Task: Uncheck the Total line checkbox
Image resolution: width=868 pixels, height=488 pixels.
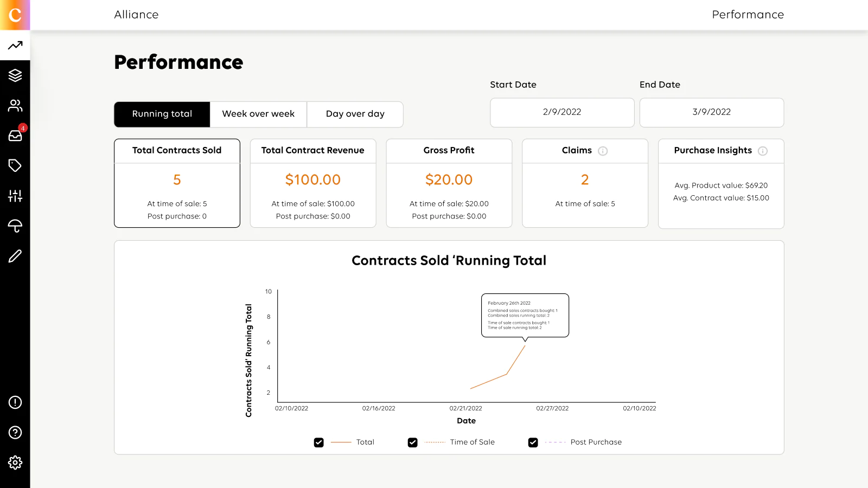Action: click(319, 442)
